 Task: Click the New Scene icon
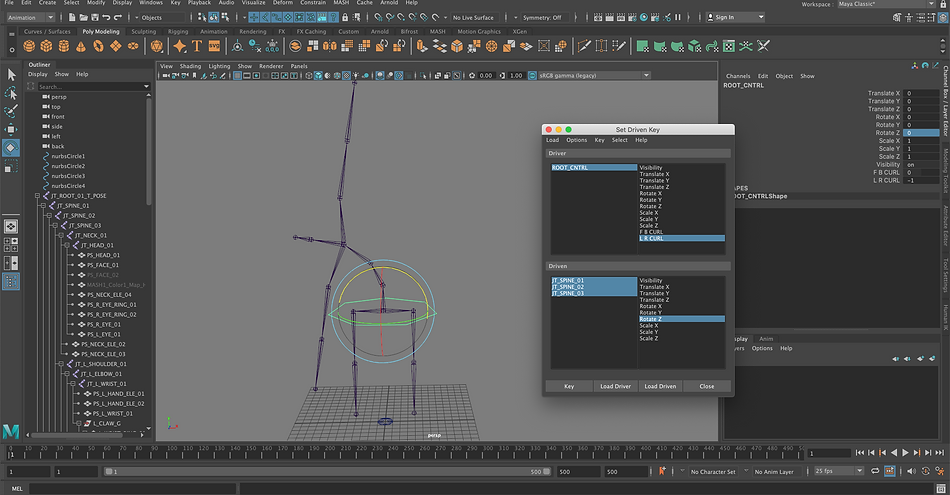point(72,18)
